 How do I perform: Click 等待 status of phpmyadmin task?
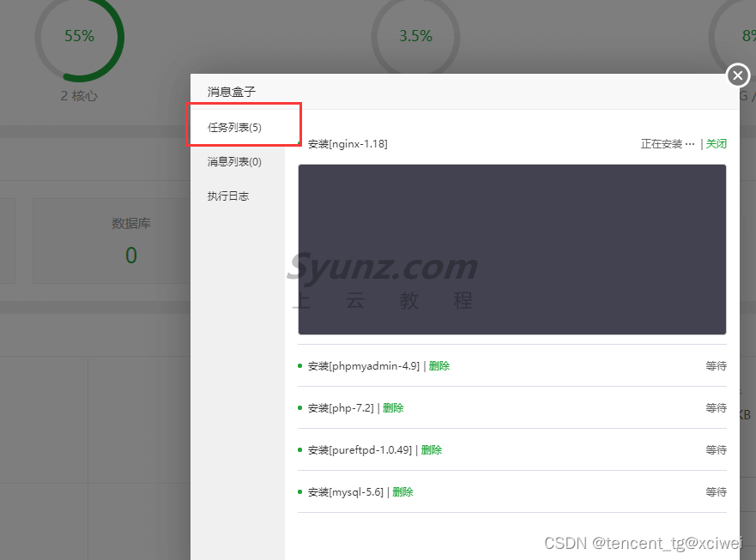pyautogui.click(x=716, y=366)
